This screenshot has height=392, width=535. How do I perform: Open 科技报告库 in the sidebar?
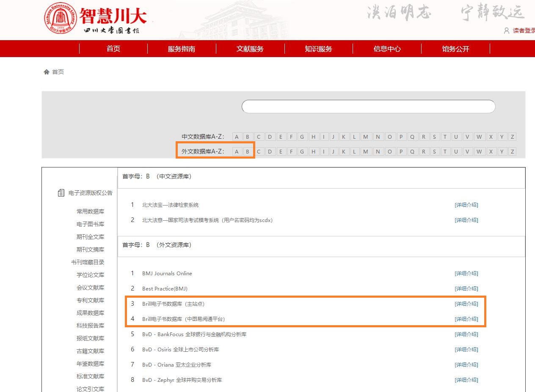pyautogui.click(x=90, y=326)
